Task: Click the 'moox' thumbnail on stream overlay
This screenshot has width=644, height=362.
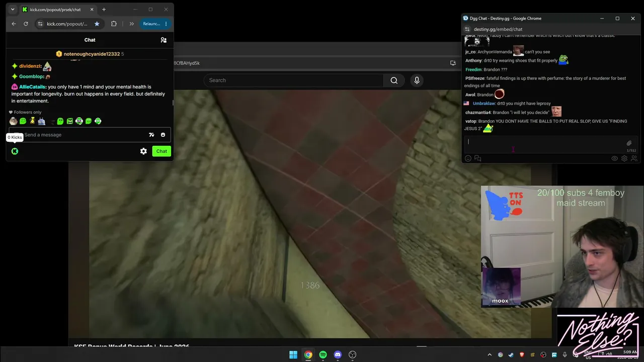Action: pyautogui.click(x=501, y=287)
